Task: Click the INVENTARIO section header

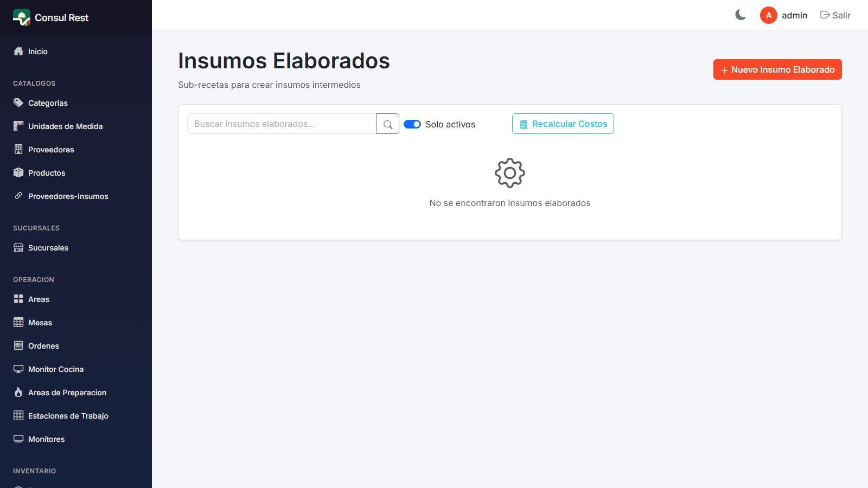Action: tap(35, 471)
